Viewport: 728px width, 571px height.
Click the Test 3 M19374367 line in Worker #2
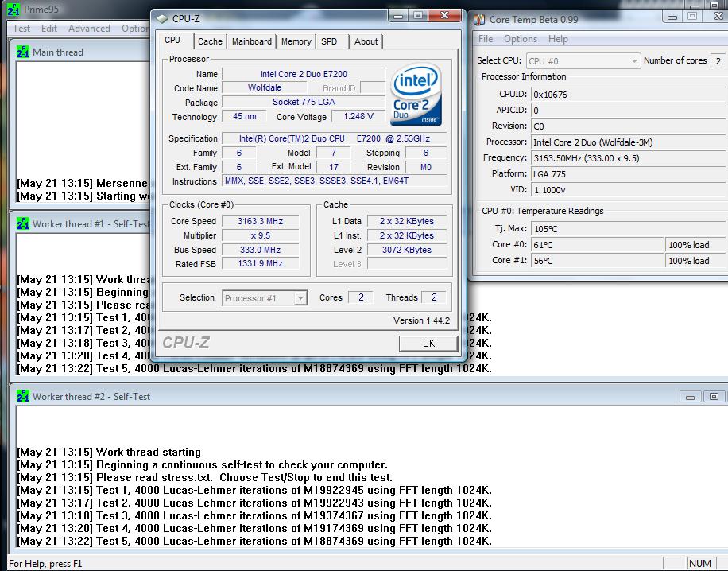click(x=254, y=515)
